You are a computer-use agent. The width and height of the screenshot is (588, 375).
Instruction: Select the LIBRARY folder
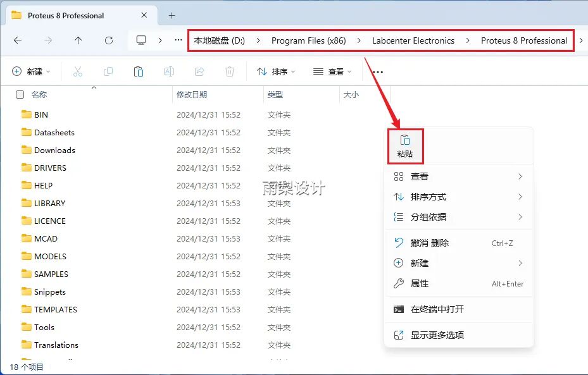coord(49,204)
